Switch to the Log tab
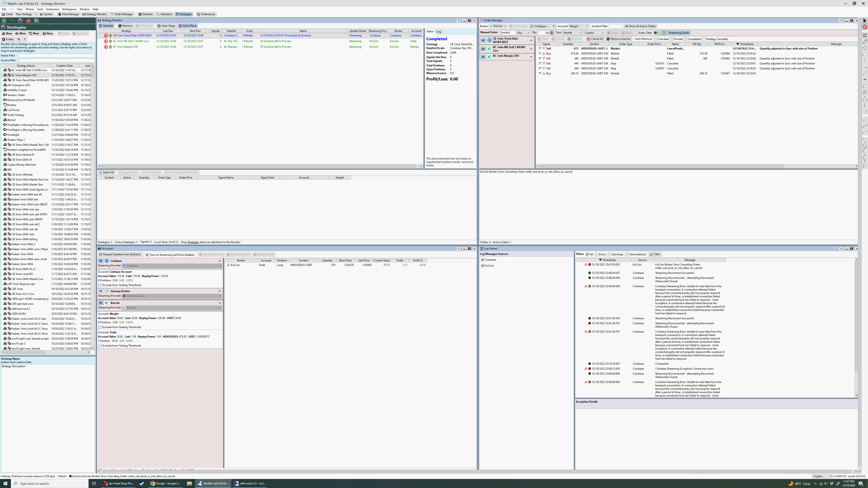This screenshot has width=868, height=488. (x=438, y=31)
